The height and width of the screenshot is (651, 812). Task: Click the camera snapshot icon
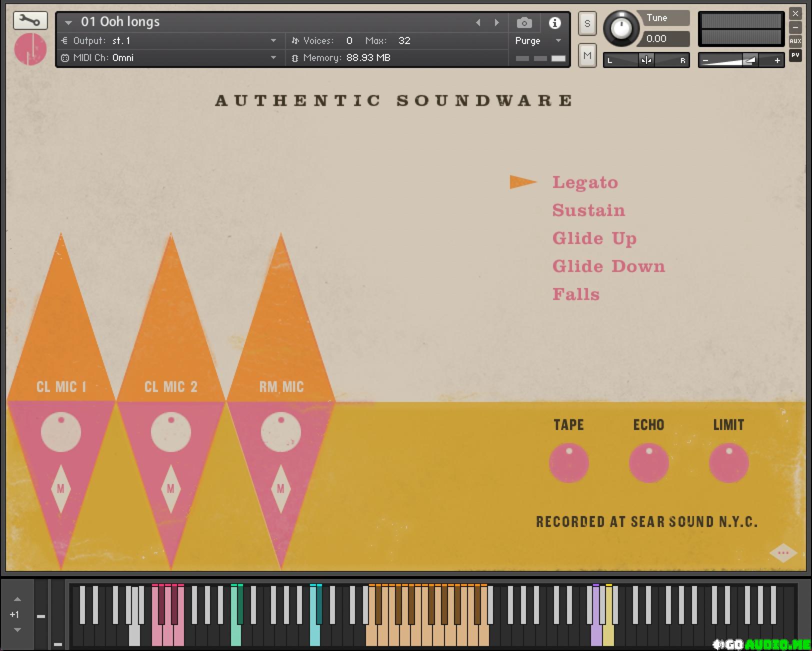[524, 23]
